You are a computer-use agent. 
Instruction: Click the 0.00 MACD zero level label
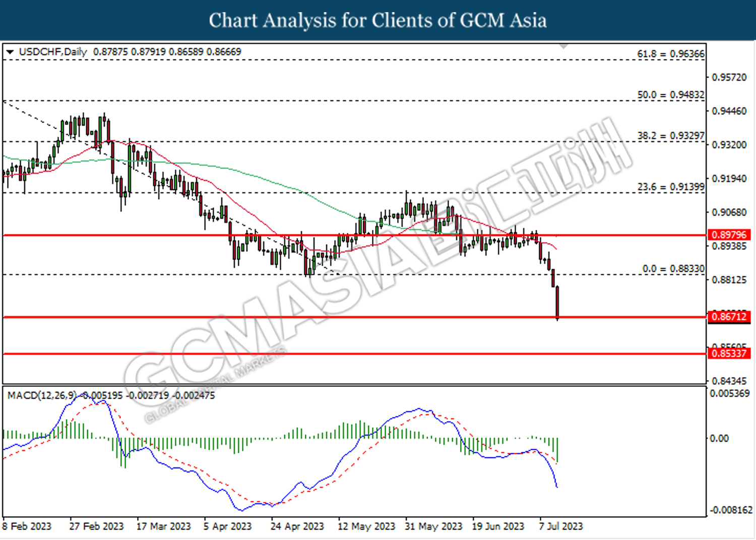(x=719, y=439)
